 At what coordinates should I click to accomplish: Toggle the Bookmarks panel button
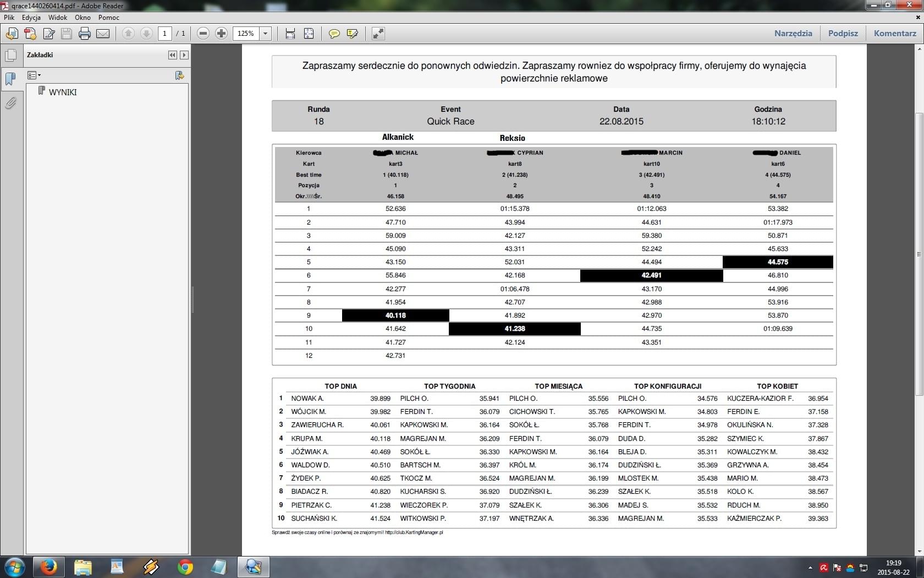[10, 79]
